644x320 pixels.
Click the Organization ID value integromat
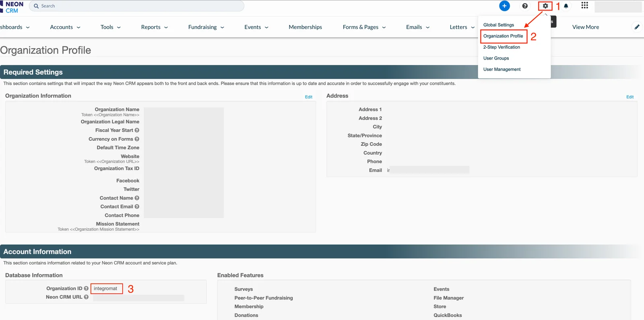105,289
